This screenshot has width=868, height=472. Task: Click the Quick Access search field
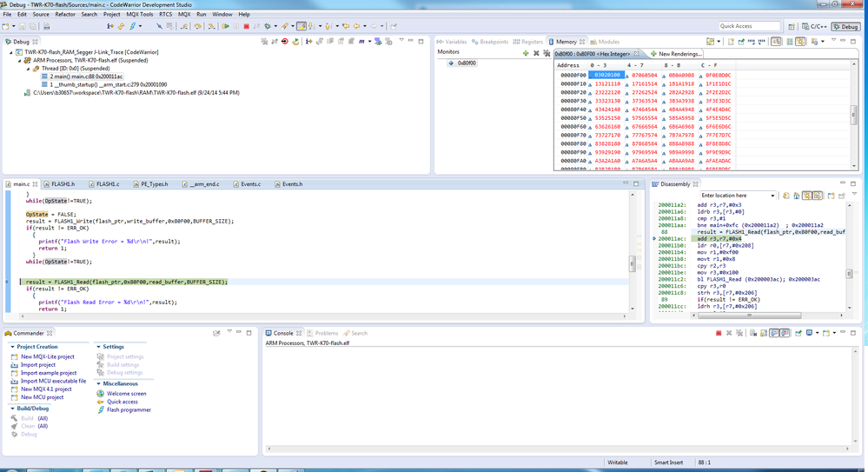coord(748,27)
